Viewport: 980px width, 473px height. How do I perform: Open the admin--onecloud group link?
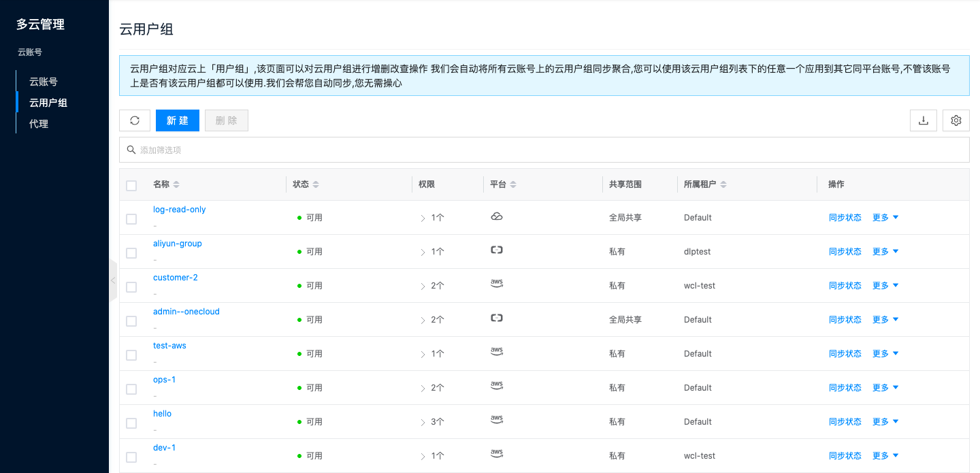pyautogui.click(x=186, y=312)
